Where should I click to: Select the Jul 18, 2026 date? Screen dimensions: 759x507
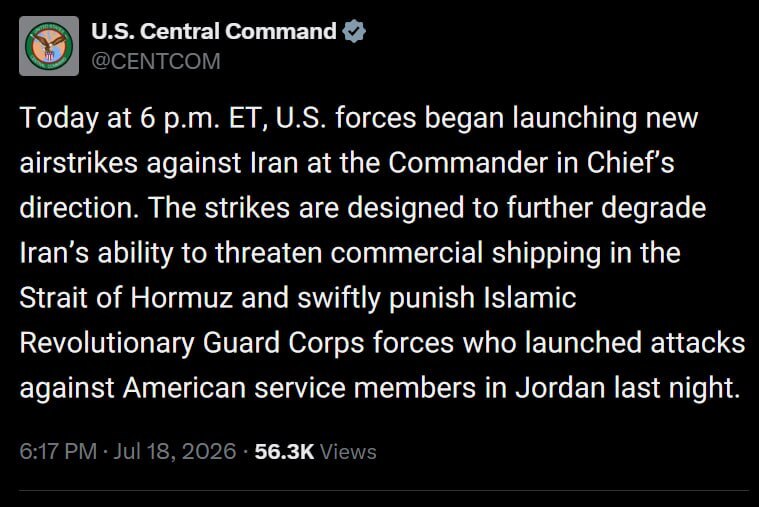tap(175, 451)
